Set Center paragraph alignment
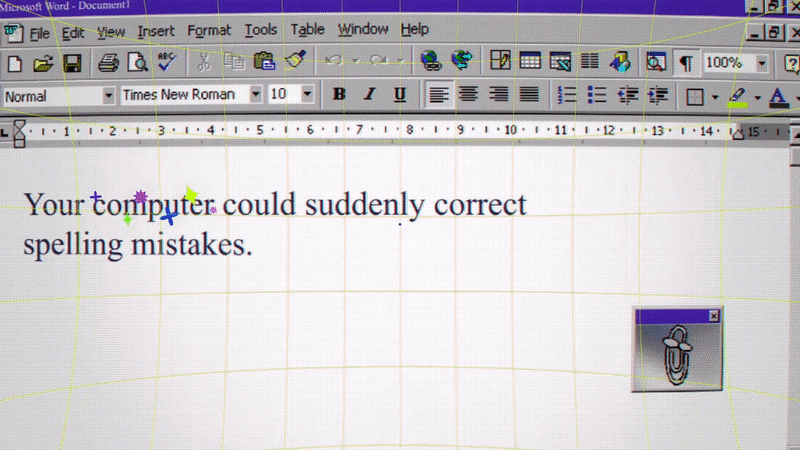800x450 pixels. click(468, 94)
